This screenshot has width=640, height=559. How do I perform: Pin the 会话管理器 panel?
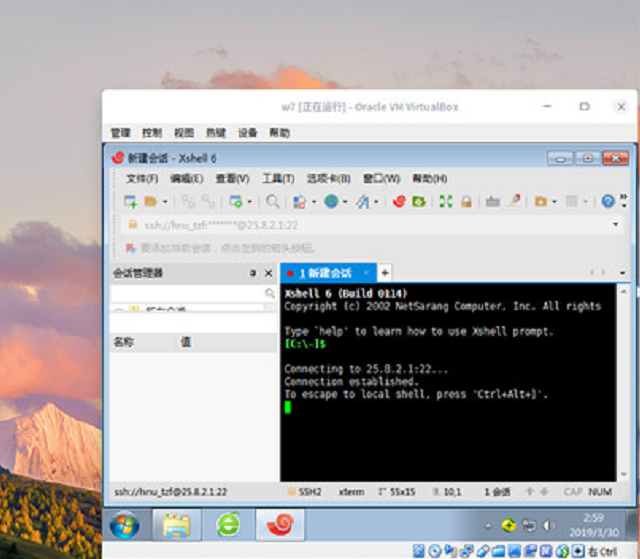(x=253, y=273)
